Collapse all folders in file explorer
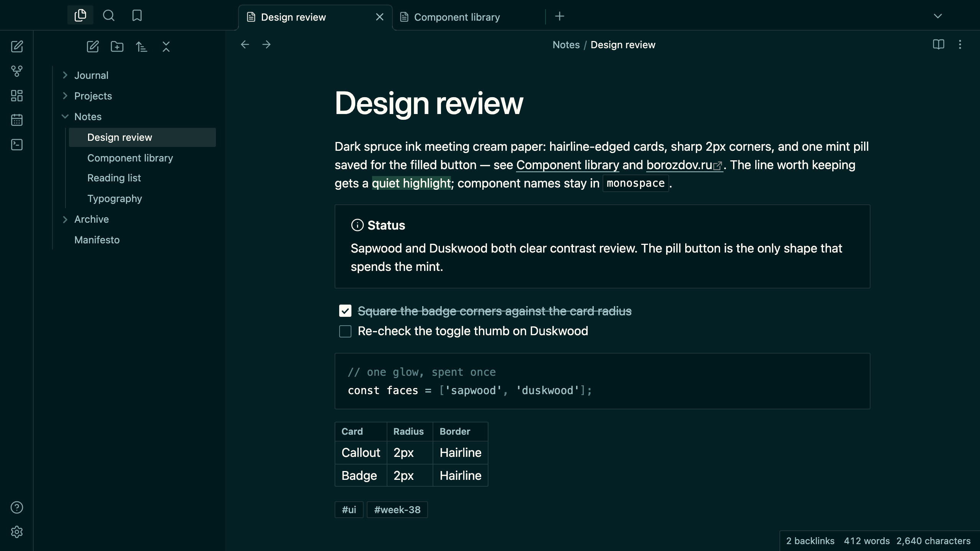Screen dimensions: 980x551 166,47
